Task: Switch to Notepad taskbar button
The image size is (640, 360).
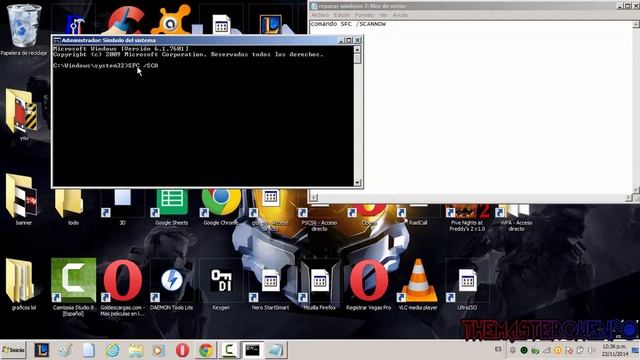Action: (276, 350)
